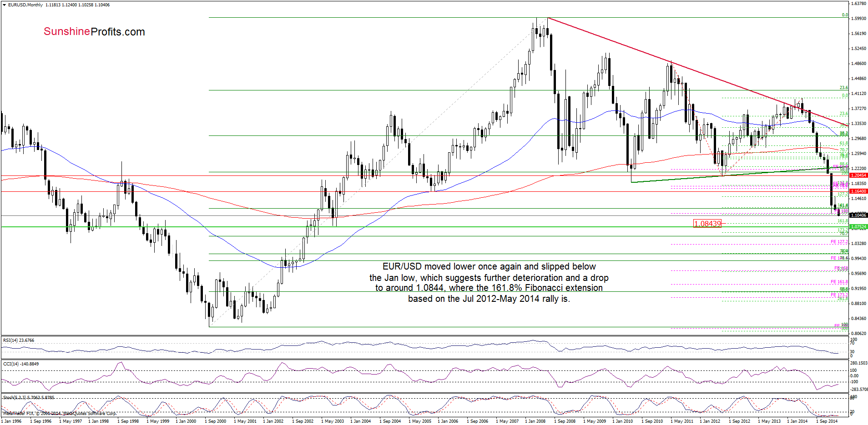Click the magenta 'FE 161.8' Fibonacci label

pyautogui.click(x=839, y=282)
